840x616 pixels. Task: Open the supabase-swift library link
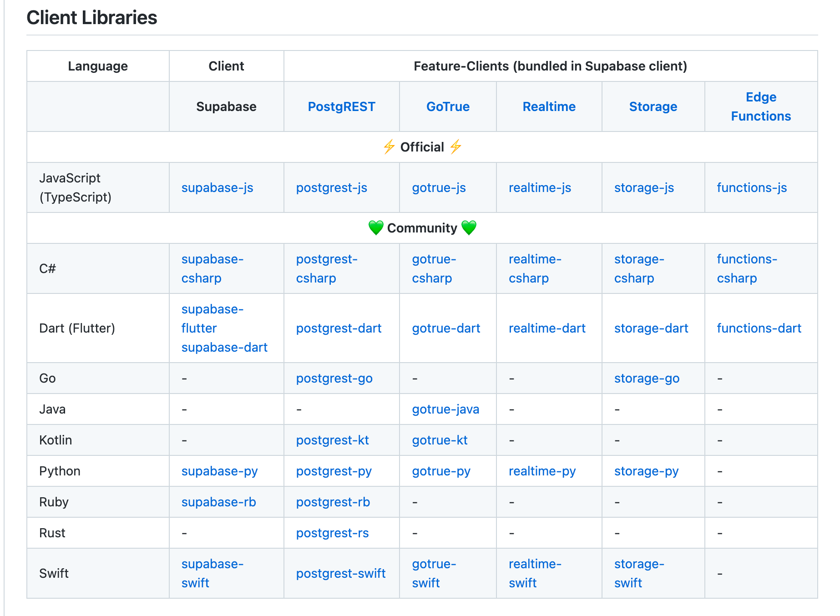[213, 573]
